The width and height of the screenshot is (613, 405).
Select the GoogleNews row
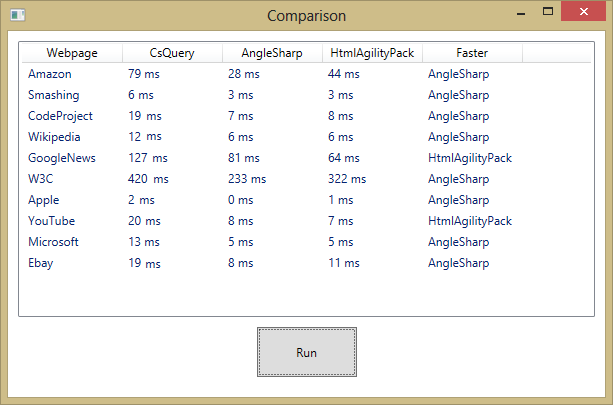[x=306, y=158]
